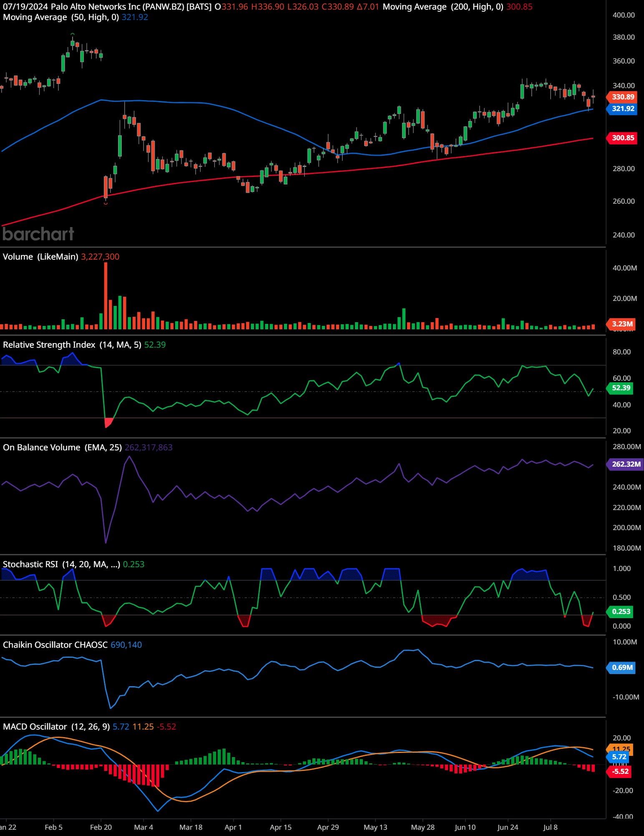Click the 240.00 price axis label
The width and height of the screenshot is (644, 836).
click(624, 235)
